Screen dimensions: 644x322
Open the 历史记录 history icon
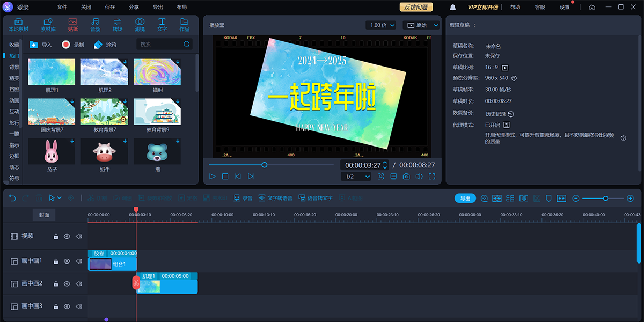click(x=510, y=114)
